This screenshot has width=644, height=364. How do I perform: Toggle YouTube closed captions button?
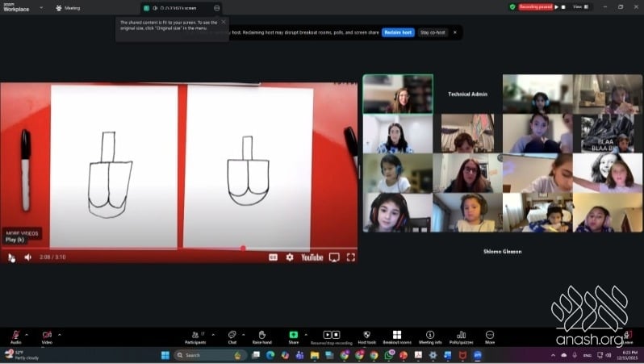point(273,257)
